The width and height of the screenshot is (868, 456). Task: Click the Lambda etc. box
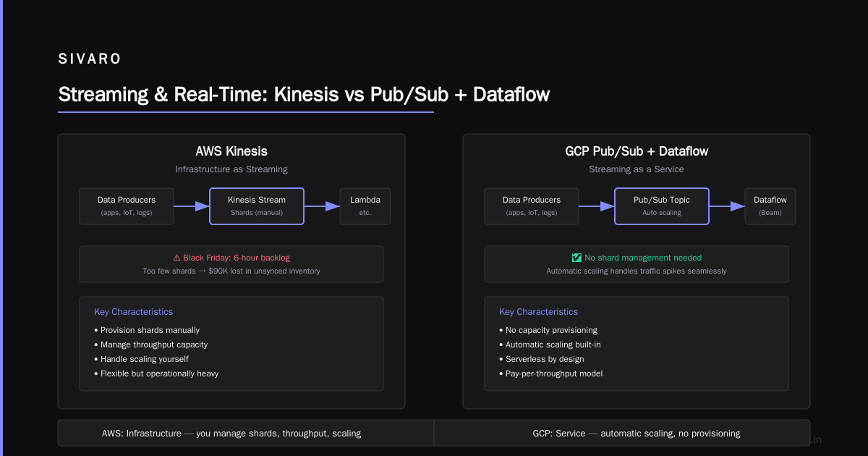(x=365, y=206)
